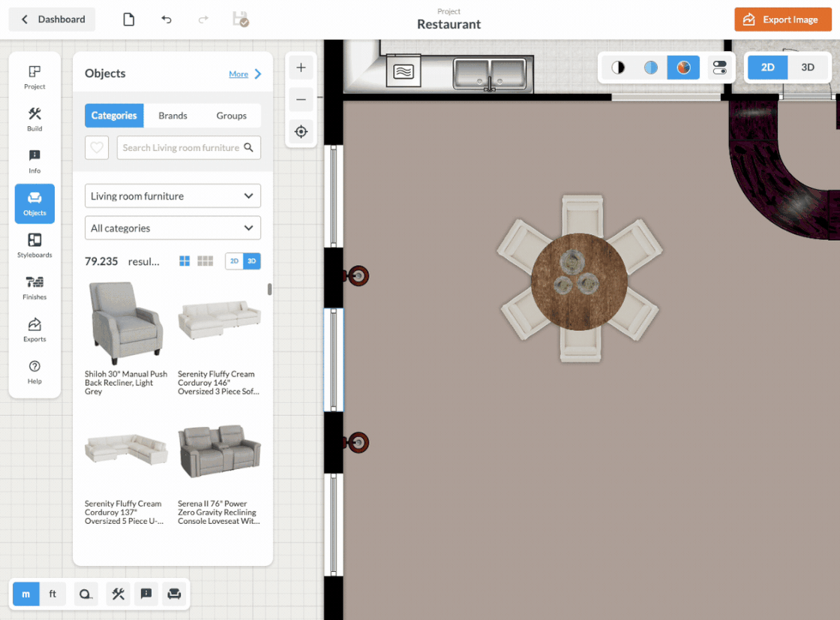Image resolution: width=840 pixels, height=620 pixels.
Task: Toggle thumbnail previews to 2D
Action: coord(234,261)
